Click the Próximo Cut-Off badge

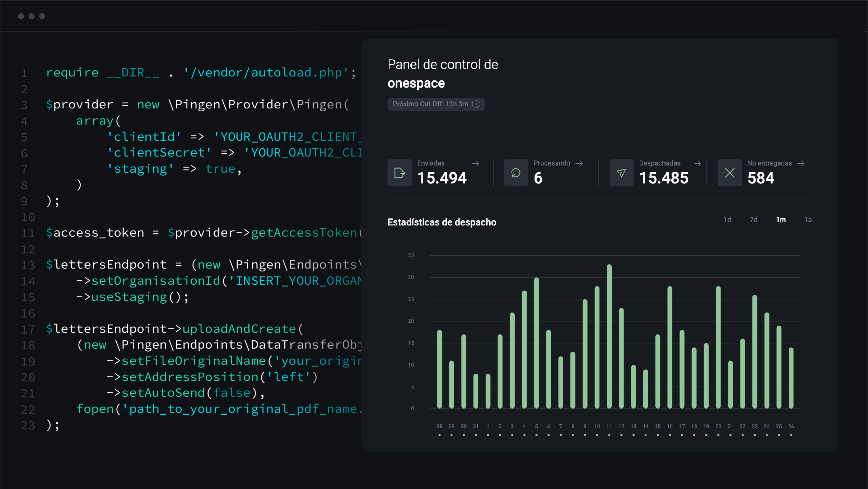tap(436, 104)
